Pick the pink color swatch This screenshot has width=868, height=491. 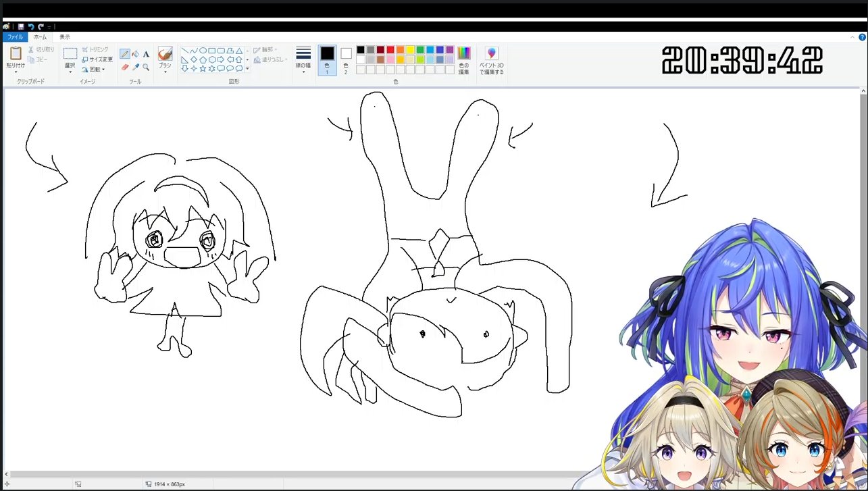[x=390, y=59]
